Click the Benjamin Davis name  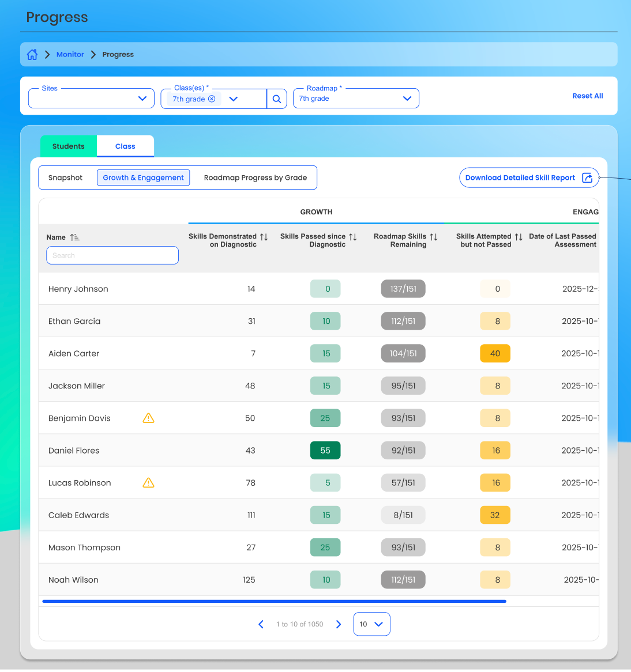click(x=80, y=418)
